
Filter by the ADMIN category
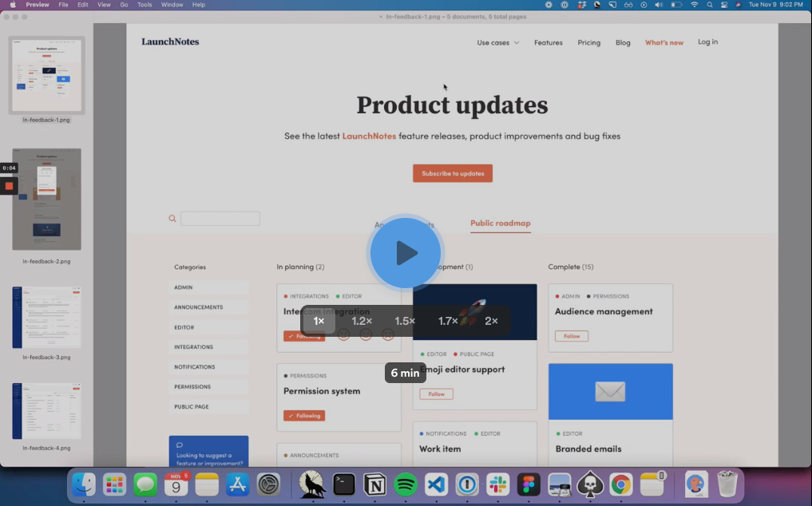208,287
